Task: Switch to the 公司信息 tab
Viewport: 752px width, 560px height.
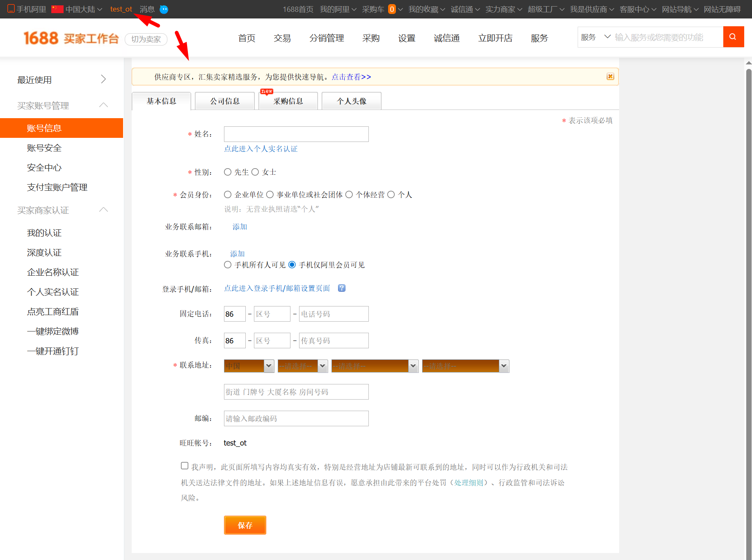Action: (225, 101)
